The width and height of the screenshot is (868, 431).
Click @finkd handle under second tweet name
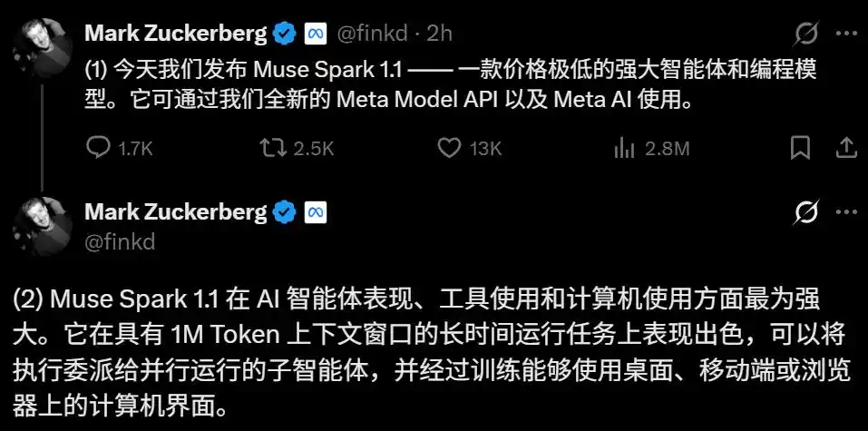[120, 242]
